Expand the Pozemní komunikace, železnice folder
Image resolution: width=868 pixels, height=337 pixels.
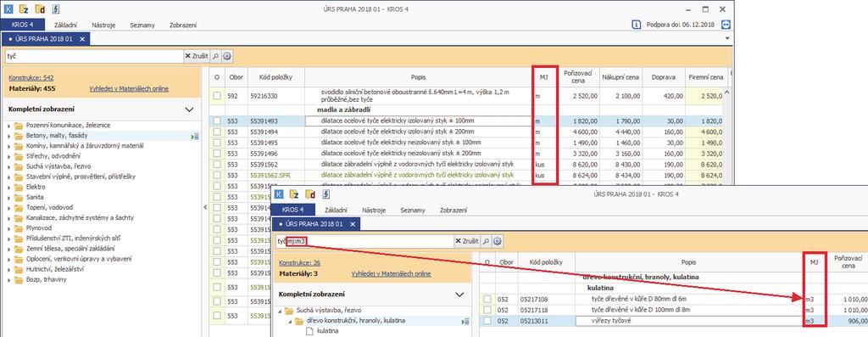[x=8, y=126]
